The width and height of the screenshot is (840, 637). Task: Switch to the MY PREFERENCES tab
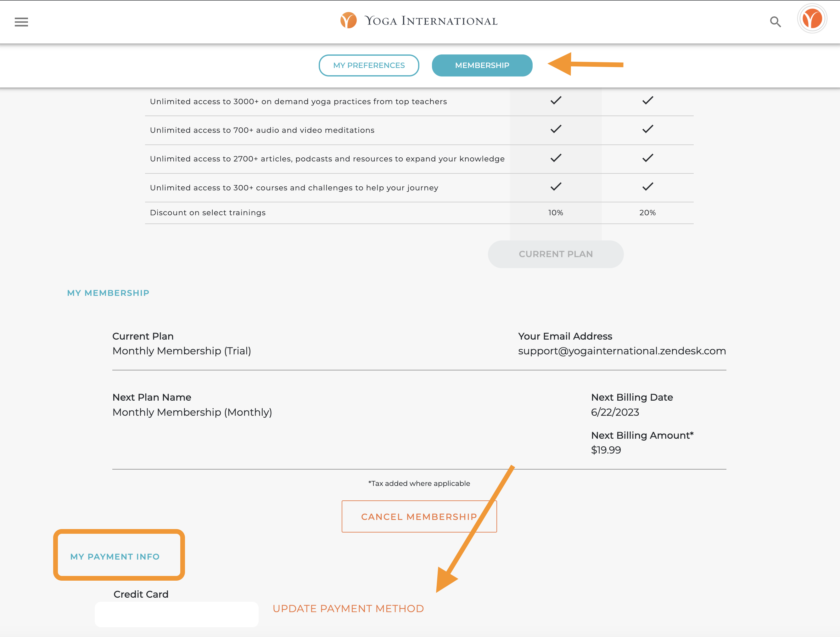[369, 65]
